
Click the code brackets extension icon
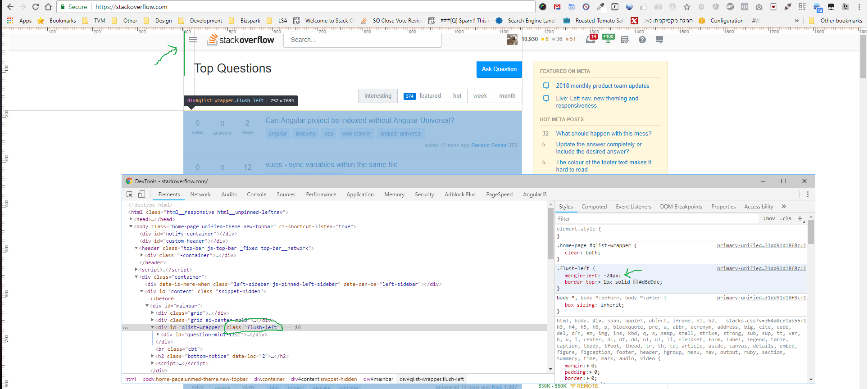[745, 7]
